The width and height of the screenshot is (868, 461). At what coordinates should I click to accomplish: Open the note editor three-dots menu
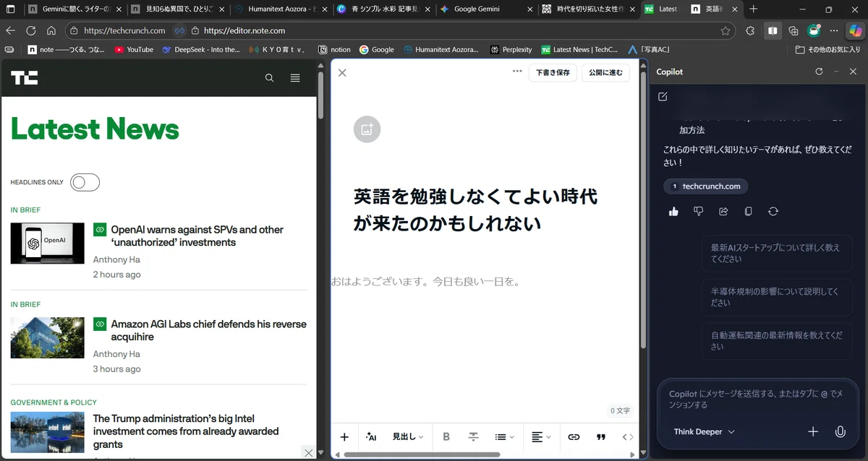click(x=517, y=72)
